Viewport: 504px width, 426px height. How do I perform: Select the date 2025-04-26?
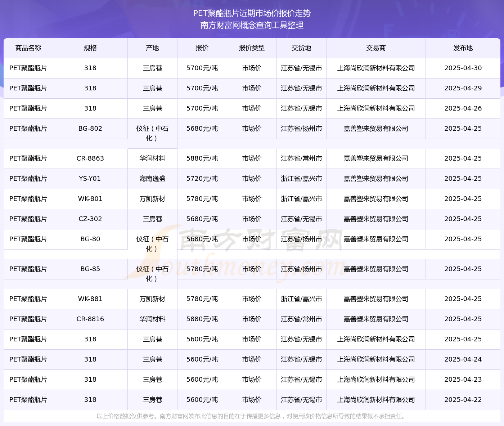coord(463,108)
